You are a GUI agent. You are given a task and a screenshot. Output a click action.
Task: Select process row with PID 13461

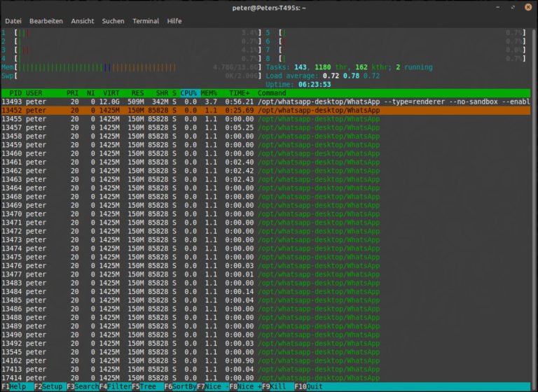[265, 162]
